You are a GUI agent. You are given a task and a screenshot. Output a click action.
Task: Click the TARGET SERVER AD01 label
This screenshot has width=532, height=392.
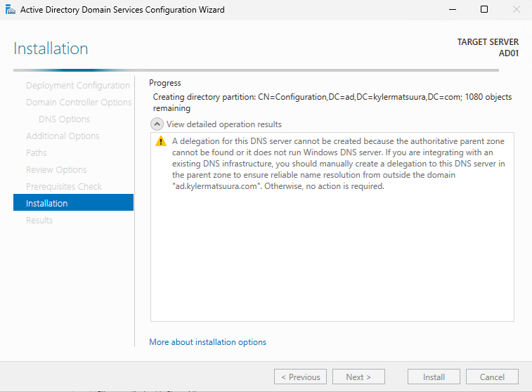coord(488,48)
